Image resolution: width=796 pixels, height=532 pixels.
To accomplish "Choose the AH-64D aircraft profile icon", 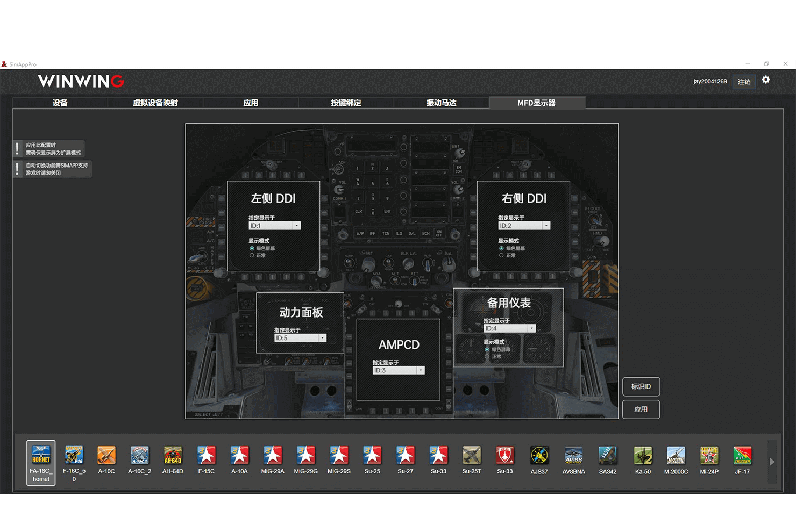I will [x=173, y=456].
